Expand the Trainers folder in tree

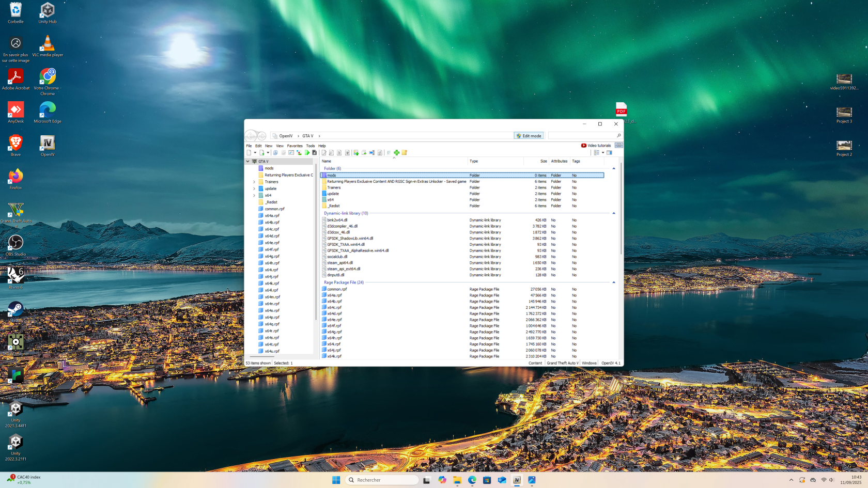pyautogui.click(x=254, y=182)
